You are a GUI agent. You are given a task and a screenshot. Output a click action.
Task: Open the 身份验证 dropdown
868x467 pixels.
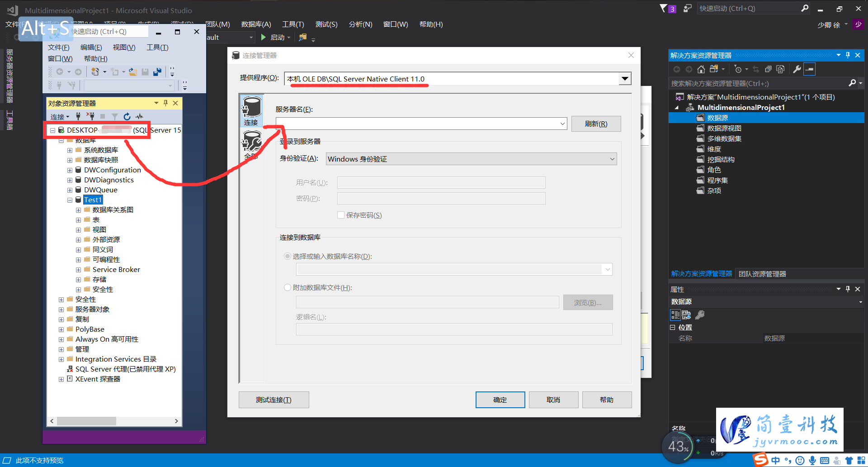click(612, 159)
